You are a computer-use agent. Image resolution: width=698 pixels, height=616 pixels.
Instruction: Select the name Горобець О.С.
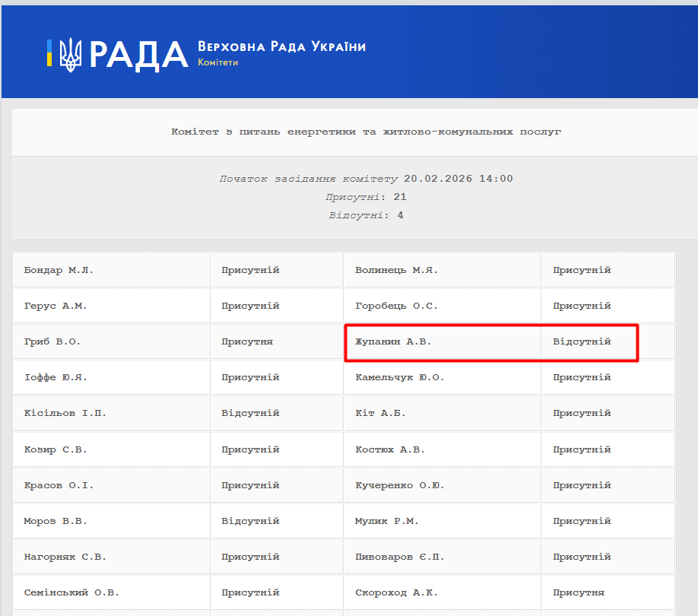(396, 306)
